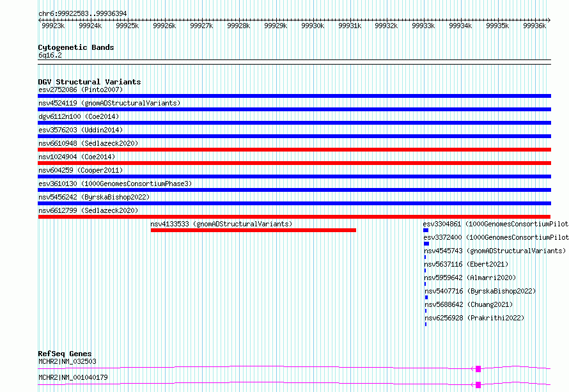Screen dimensions: 569x392
Task: Click chr6:99922583..99936394 coordinate text
Action: point(82,13)
